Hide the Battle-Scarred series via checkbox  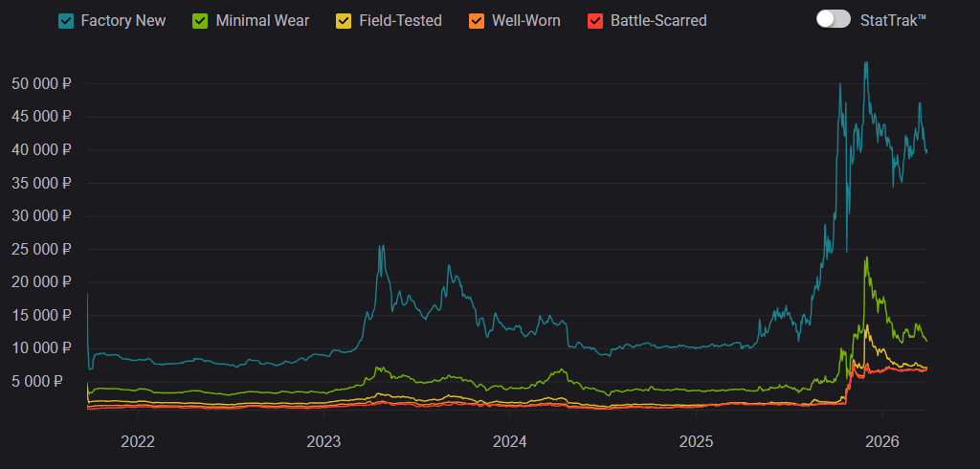[595, 20]
